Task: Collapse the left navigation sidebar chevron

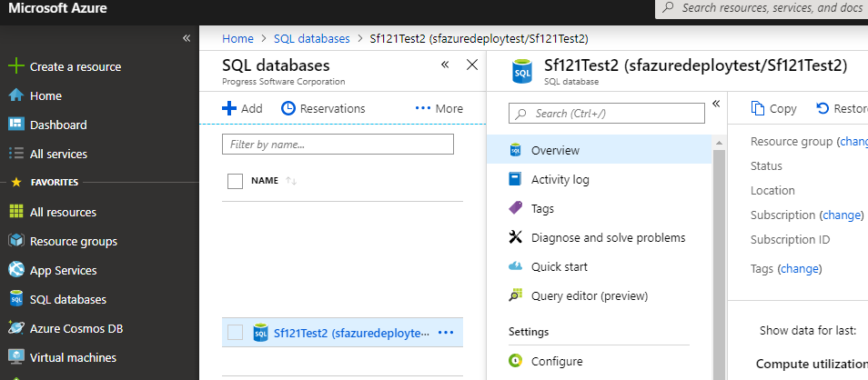Action: click(x=187, y=38)
